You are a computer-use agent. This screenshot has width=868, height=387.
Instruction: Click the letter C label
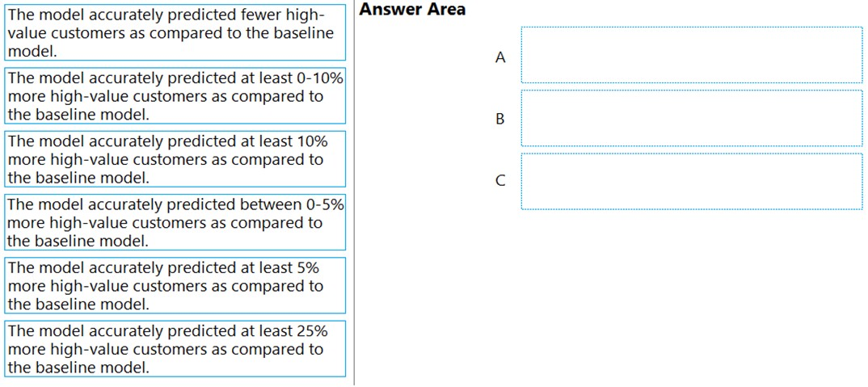tap(500, 180)
